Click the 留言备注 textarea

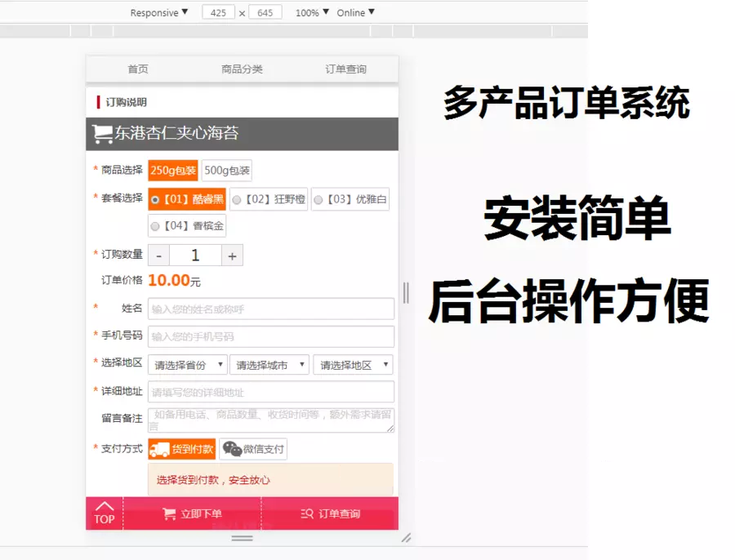[271, 420]
